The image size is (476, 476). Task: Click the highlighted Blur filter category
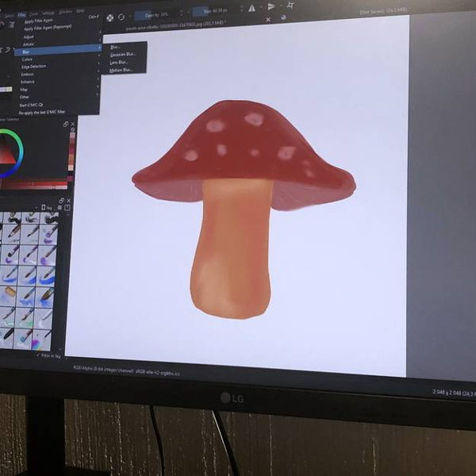pos(58,51)
